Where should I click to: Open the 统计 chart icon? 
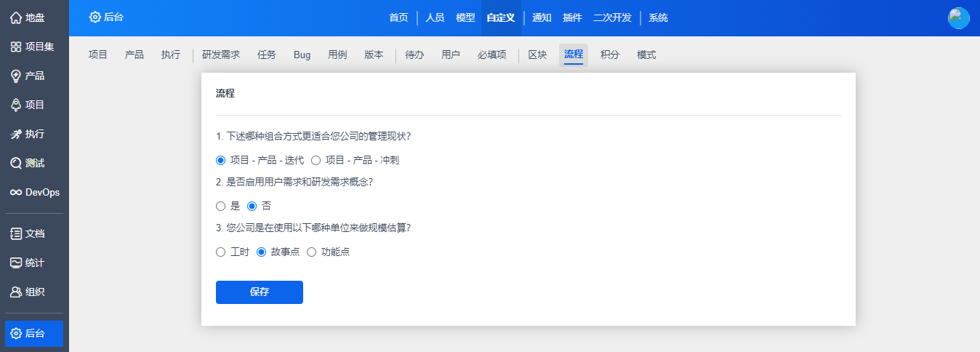point(15,263)
